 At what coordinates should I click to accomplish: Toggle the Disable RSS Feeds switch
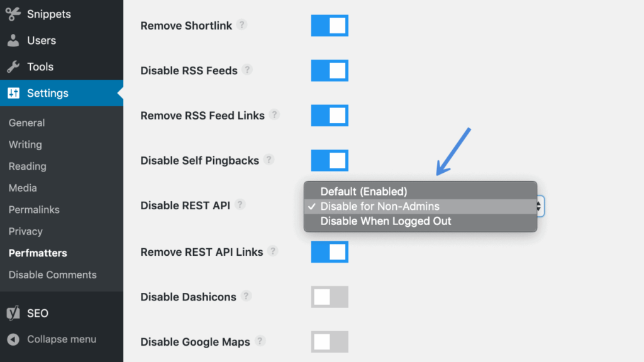coord(330,70)
